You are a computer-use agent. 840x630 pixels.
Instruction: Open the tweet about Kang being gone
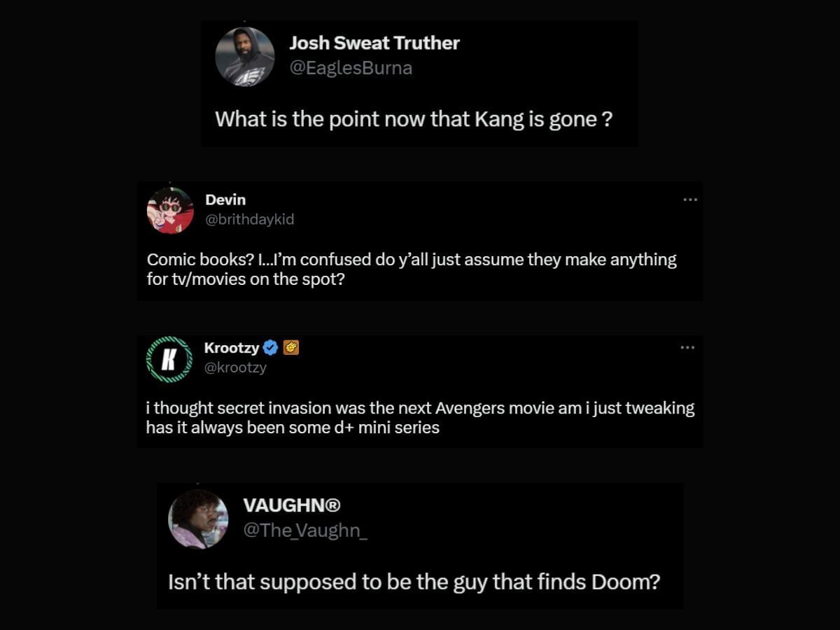pyautogui.click(x=413, y=119)
